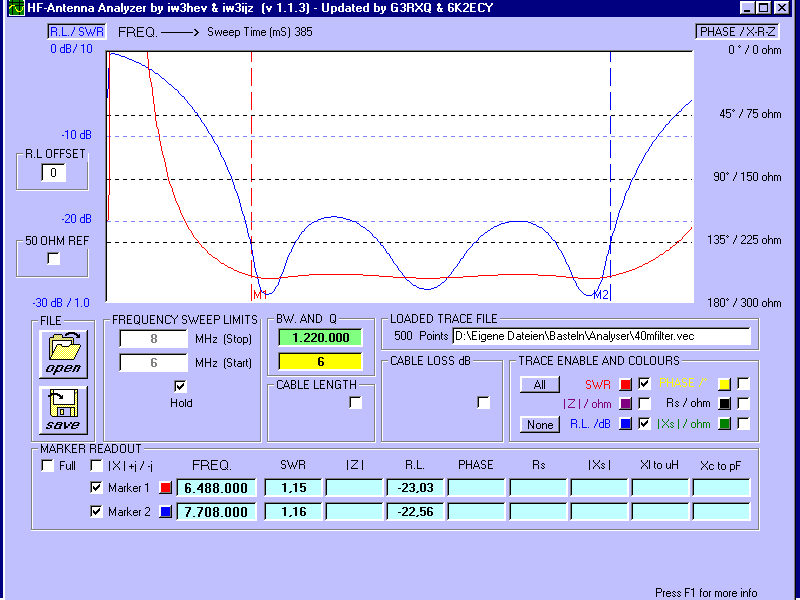Viewport: 800px width, 600px height.
Task: Enable the 50 OHM REF checkbox
Action: click(x=54, y=260)
